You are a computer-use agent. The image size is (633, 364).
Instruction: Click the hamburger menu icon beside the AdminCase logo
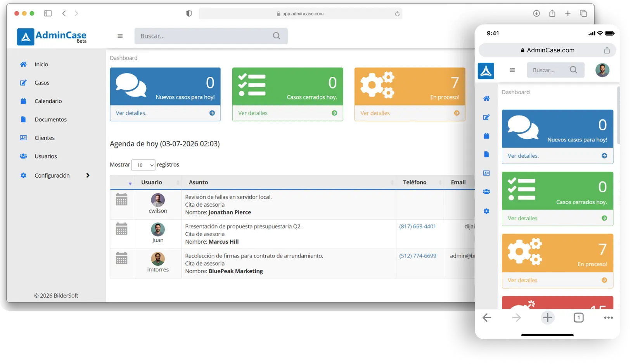pyautogui.click(x=120, y=36)
